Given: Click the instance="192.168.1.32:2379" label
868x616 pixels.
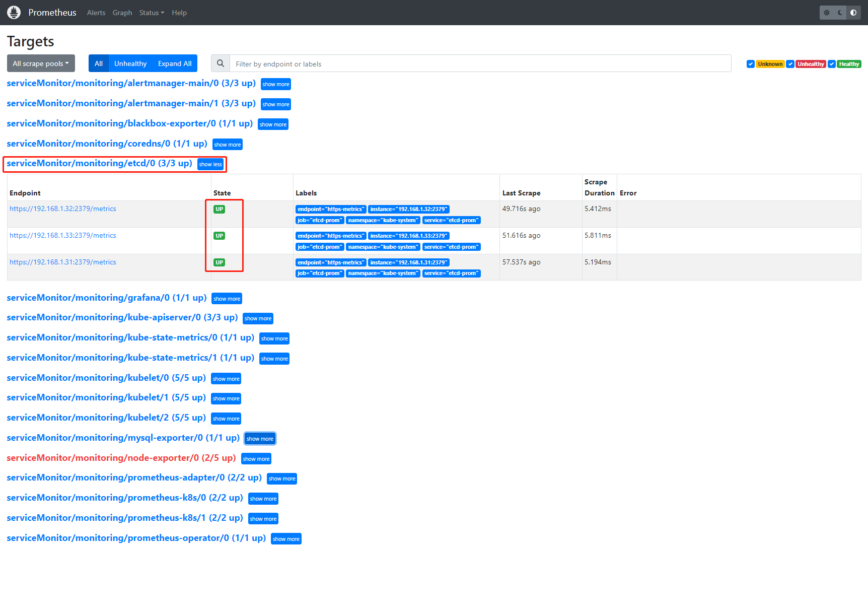Looking at the screenshot, I should click(x=408, y=209).
